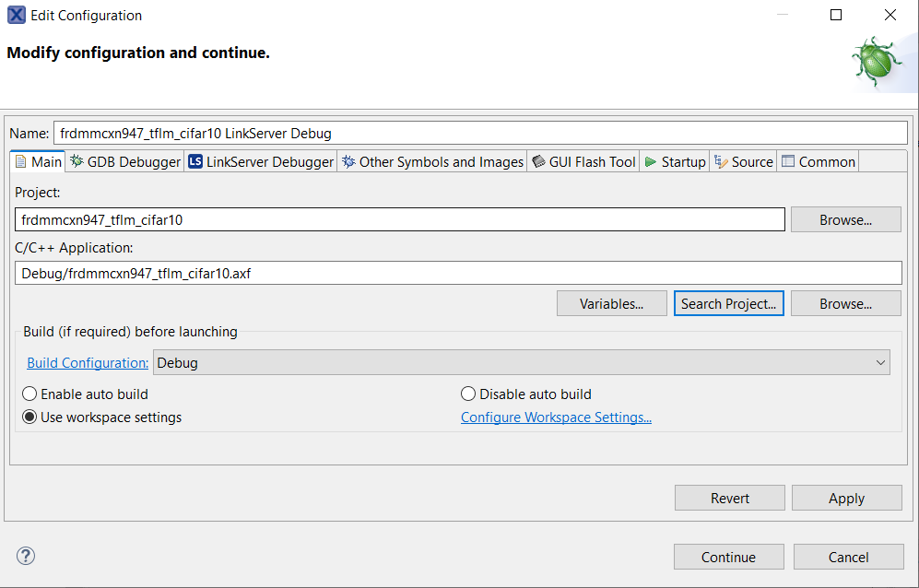Screen dimensions: 919x588
Task: Open Configure Workspace Settings link
Action: tap(556, 417)
